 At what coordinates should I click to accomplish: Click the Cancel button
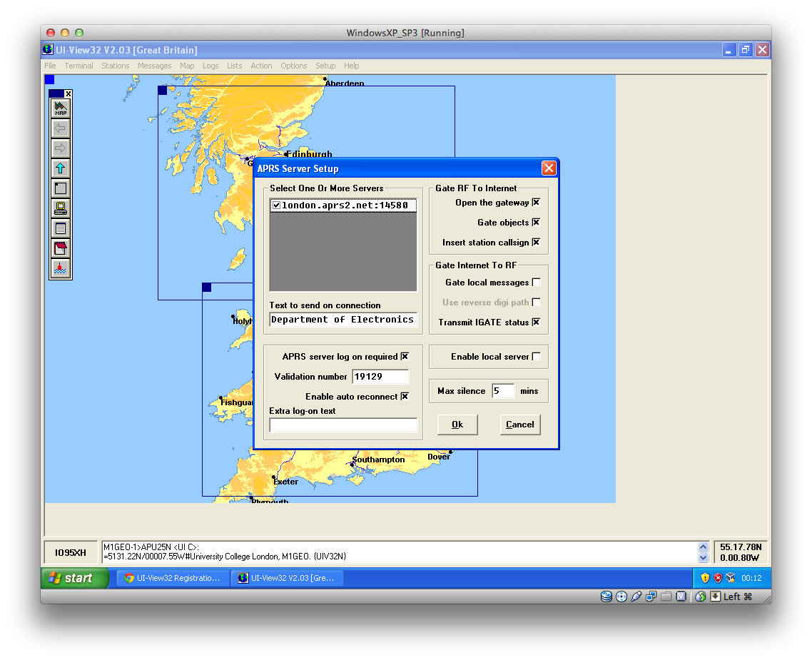point(520,425)
